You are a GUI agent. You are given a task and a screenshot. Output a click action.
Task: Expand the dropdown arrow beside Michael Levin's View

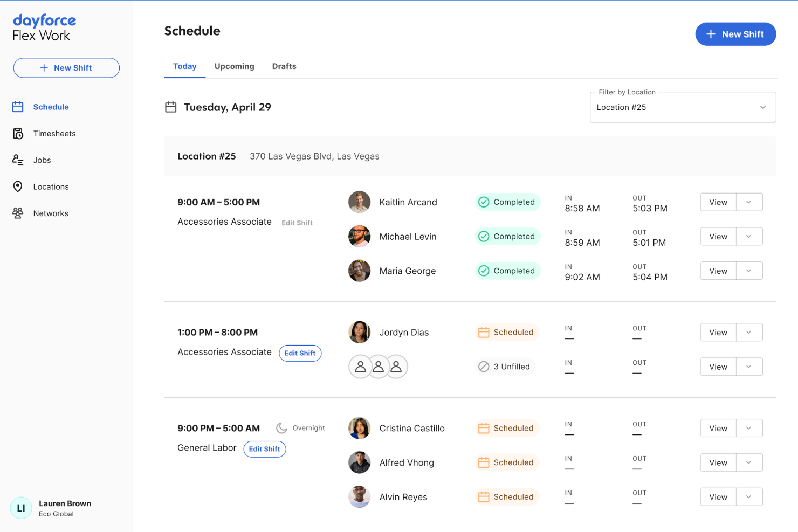tap(749, 237)
